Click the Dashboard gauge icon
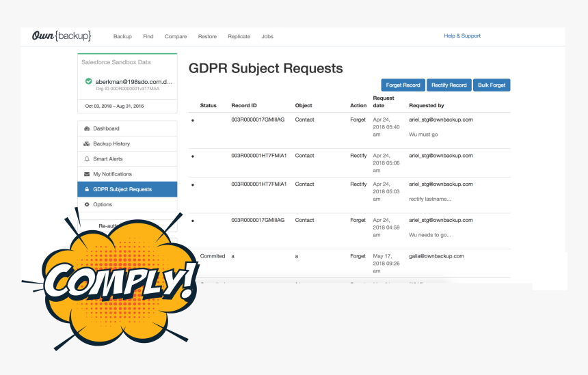The image size is (588, 375). pos(87,128)
